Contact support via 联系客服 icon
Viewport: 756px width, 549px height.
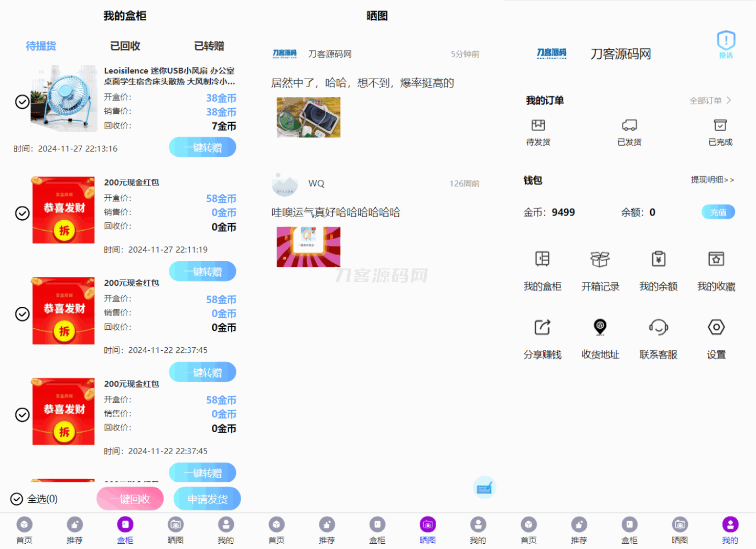pos(658,328)
